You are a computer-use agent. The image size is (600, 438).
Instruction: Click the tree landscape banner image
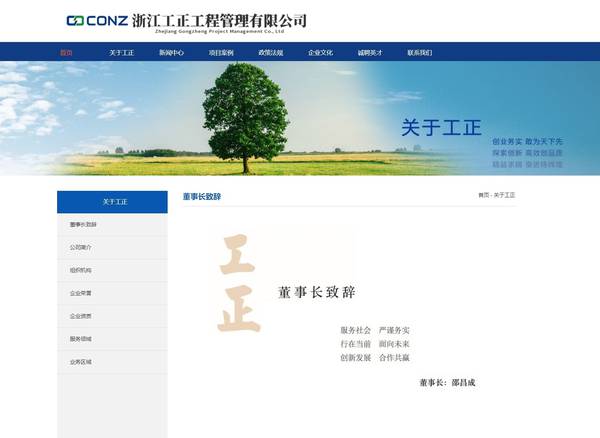tap(300, 118)
